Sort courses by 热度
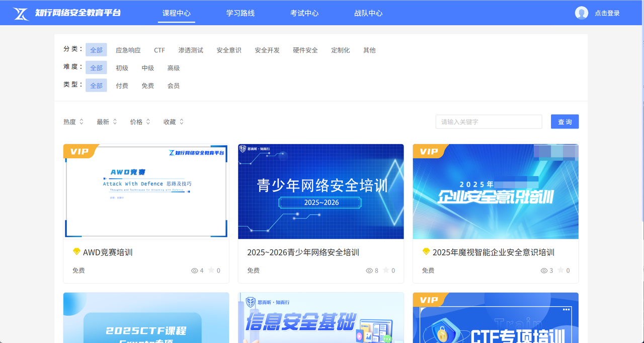Viewport: 644px width, 343px height. tap(73, 122)
